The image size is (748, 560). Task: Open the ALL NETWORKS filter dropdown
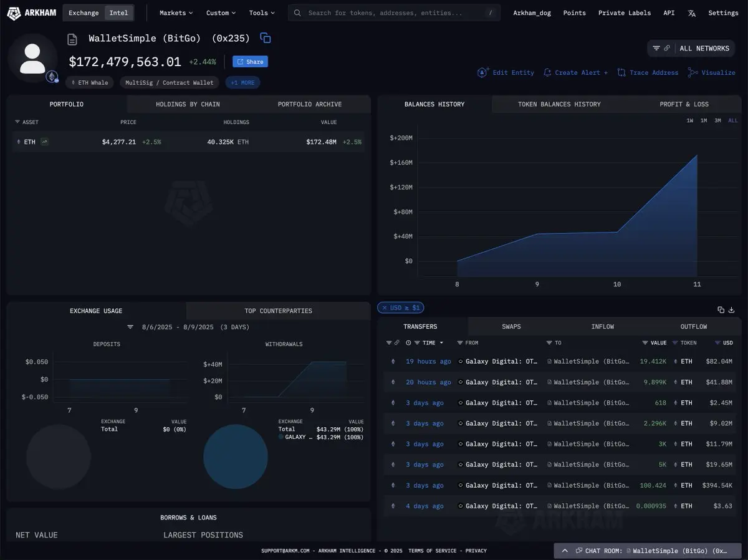[x=691, y=48]
